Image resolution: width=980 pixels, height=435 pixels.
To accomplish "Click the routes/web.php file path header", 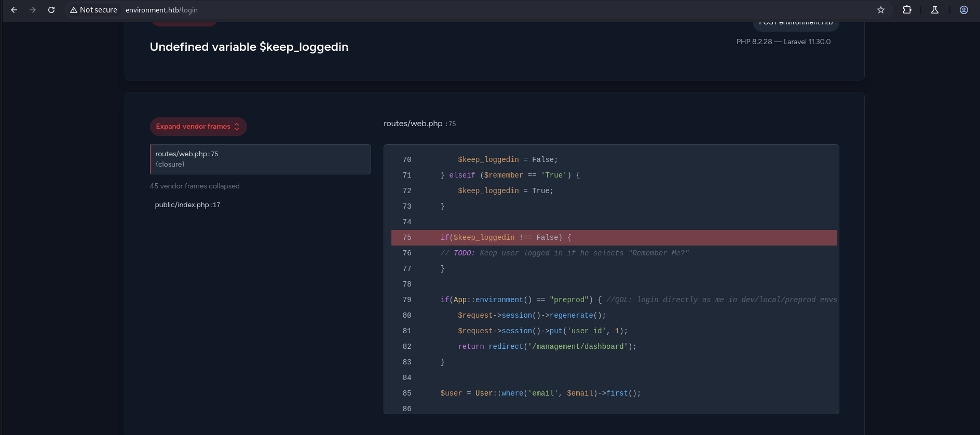I will pos(413,124).
